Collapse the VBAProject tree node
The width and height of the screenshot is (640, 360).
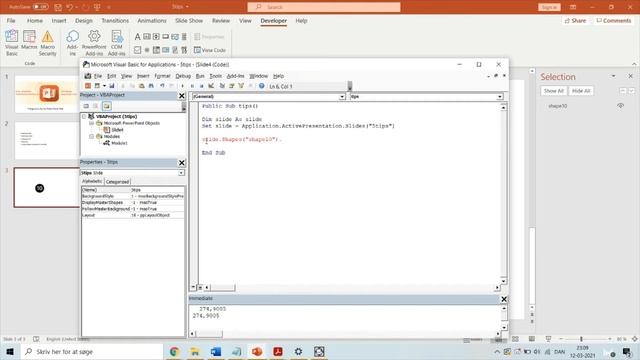pyautogui.click(x=84, y=116)
